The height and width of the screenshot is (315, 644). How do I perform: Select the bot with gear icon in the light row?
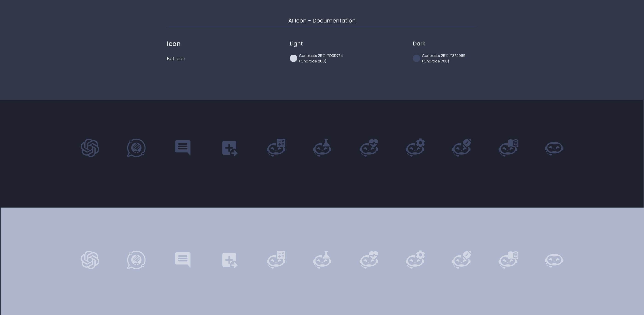415,259
